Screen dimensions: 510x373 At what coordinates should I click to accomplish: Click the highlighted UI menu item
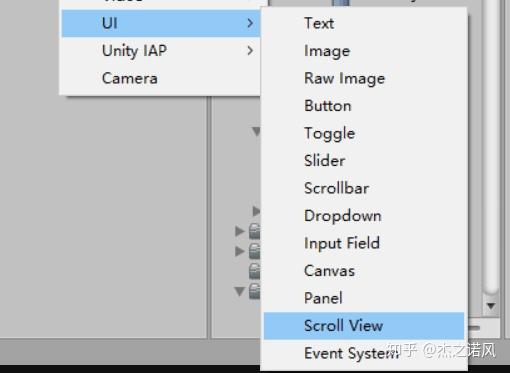coord(161,23)
